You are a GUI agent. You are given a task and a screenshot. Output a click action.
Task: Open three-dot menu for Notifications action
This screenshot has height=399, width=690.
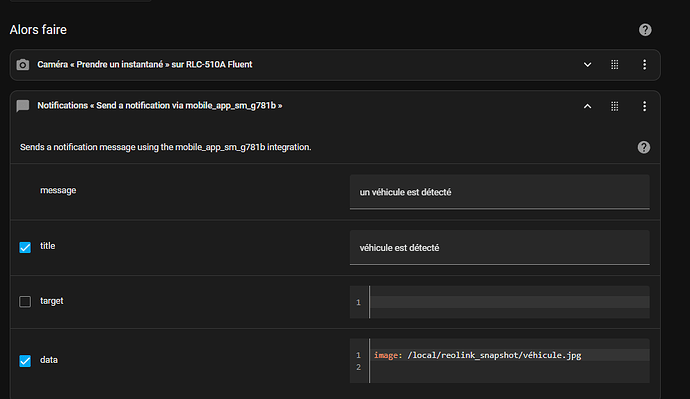[644, 106]
